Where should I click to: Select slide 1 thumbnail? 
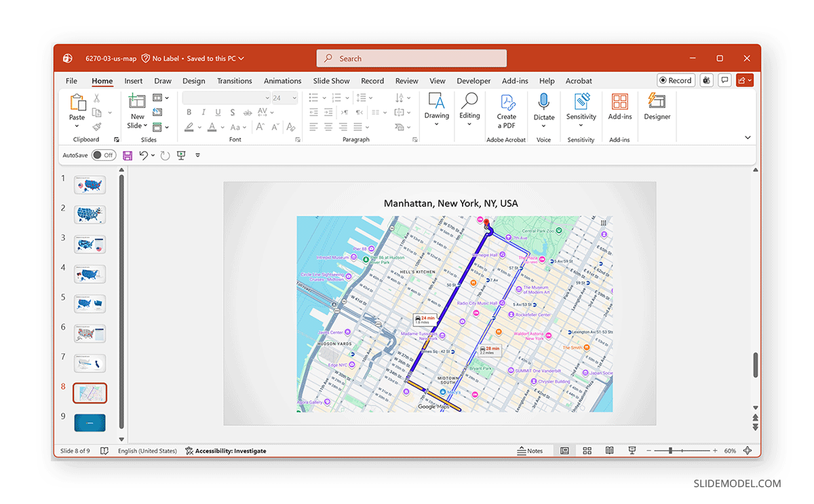90,185
